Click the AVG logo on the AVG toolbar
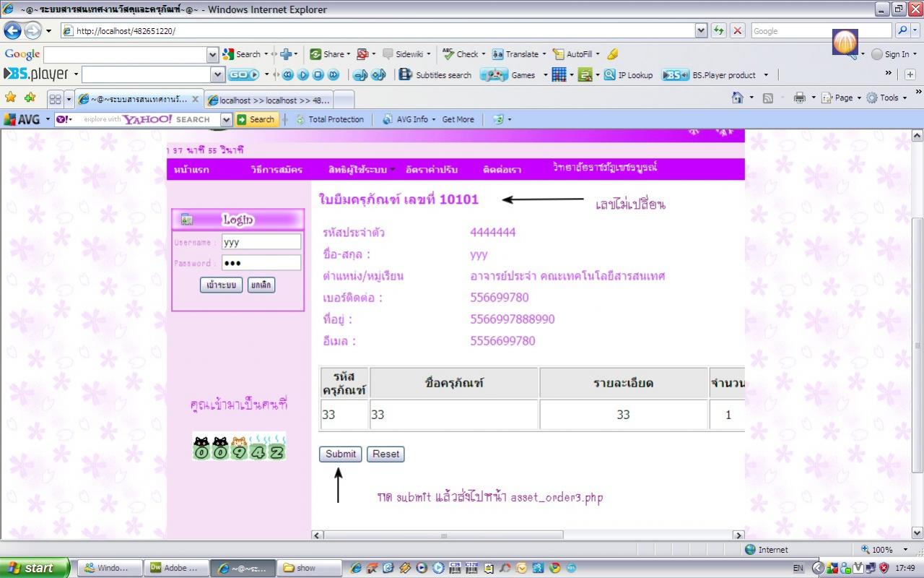924x578 pixels. pyautogui.click(x=22, y=119)
